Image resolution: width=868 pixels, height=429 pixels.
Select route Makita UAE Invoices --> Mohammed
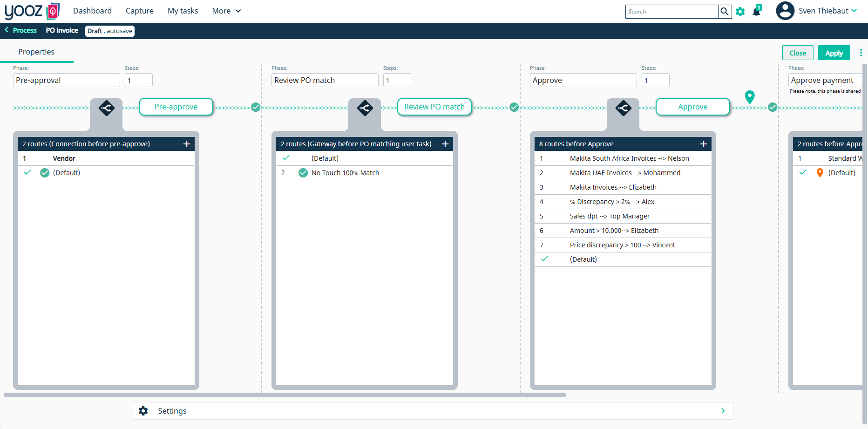click(623, 173)
